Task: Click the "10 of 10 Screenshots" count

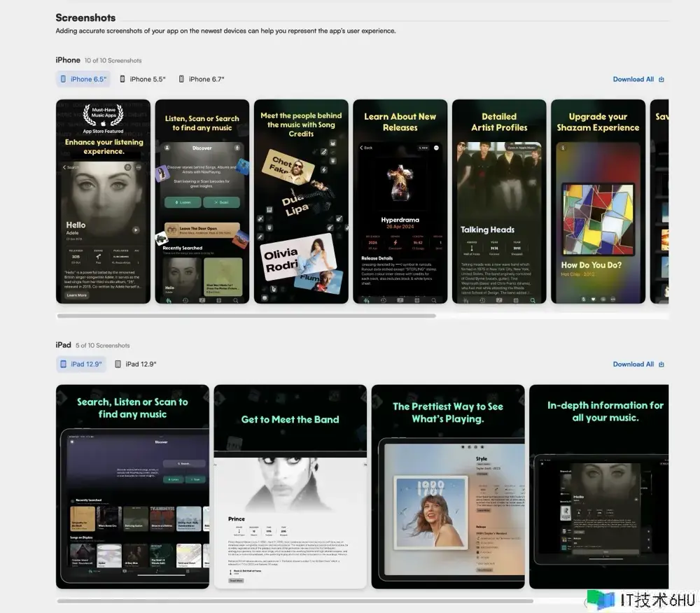Action: (x=113, y=61)
